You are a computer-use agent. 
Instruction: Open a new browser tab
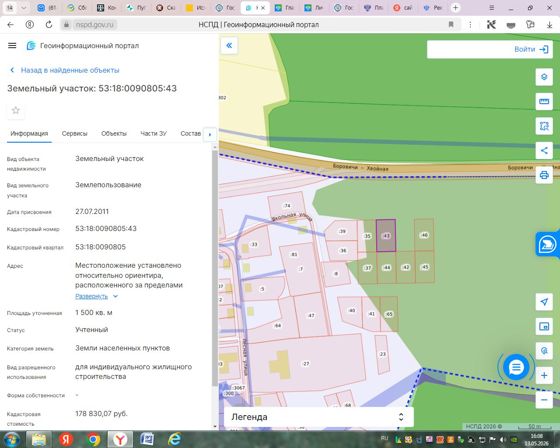point(455,8)
